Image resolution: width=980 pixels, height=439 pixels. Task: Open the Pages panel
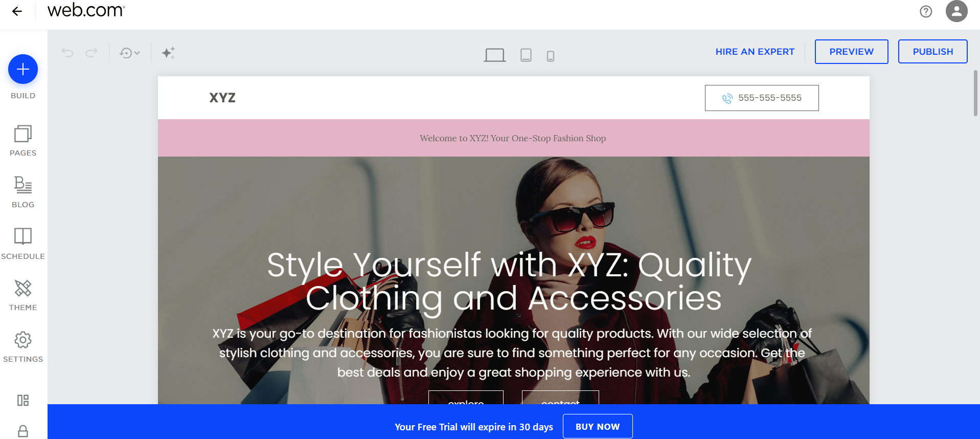pos(23,140)
